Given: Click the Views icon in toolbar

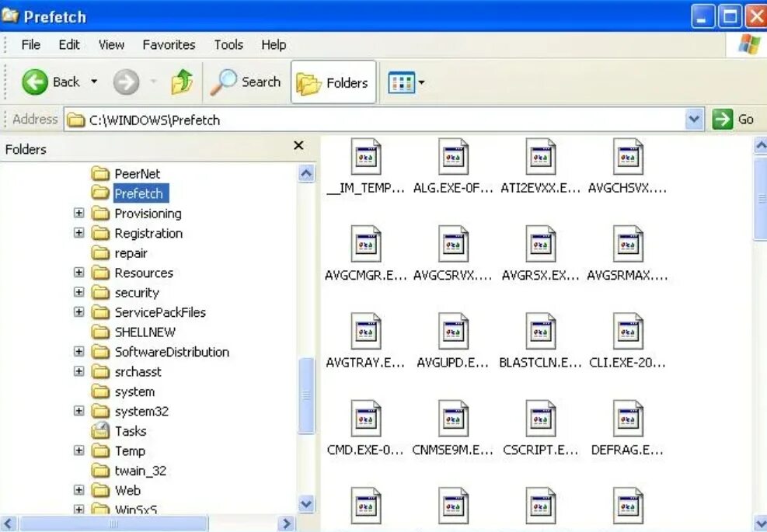Looking at the screenshot, I should coord(401,82).
